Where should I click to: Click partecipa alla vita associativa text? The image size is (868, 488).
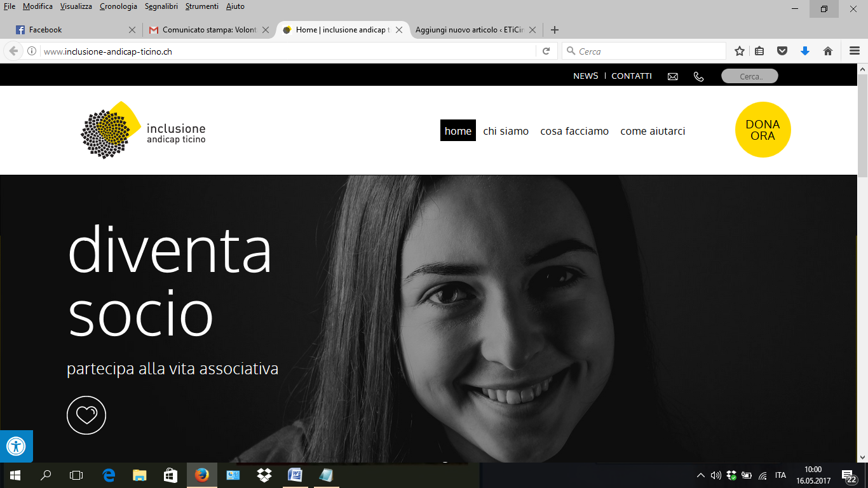(172, 369)
